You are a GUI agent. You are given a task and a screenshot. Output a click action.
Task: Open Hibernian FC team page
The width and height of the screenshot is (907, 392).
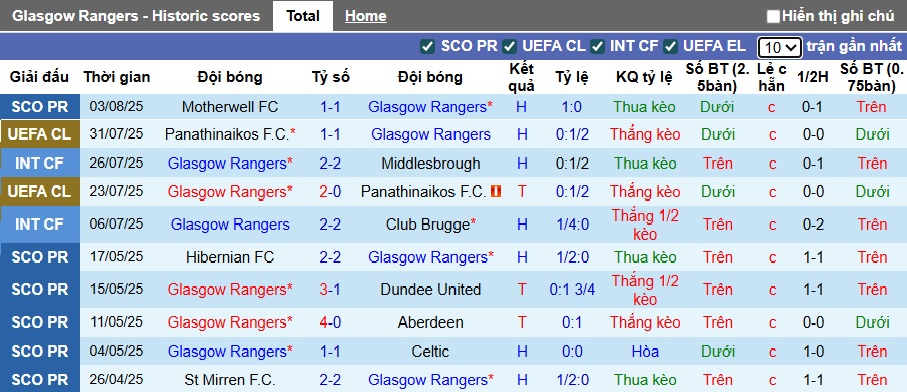click(x=230, y=257)
